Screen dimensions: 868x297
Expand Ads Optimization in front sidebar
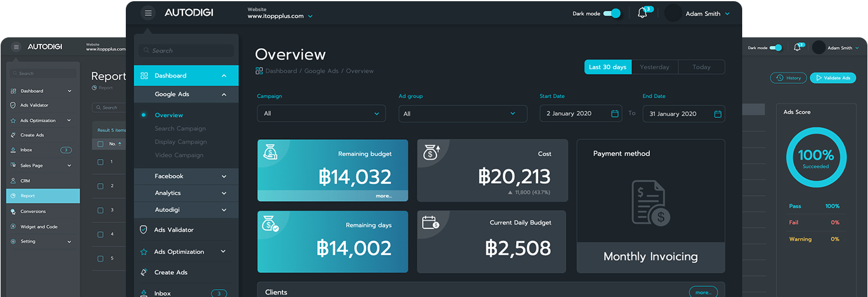[223, 252]
